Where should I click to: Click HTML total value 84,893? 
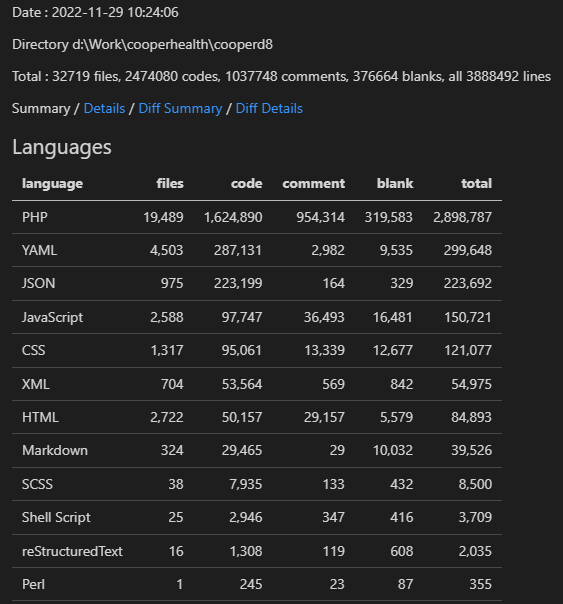click(x=472, y=418)
